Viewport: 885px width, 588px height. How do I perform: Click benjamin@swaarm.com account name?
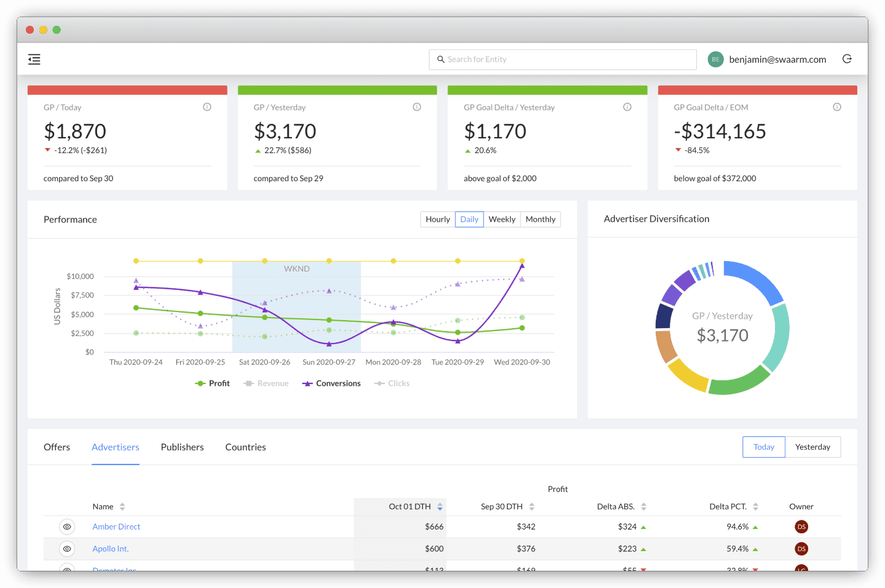777,60
